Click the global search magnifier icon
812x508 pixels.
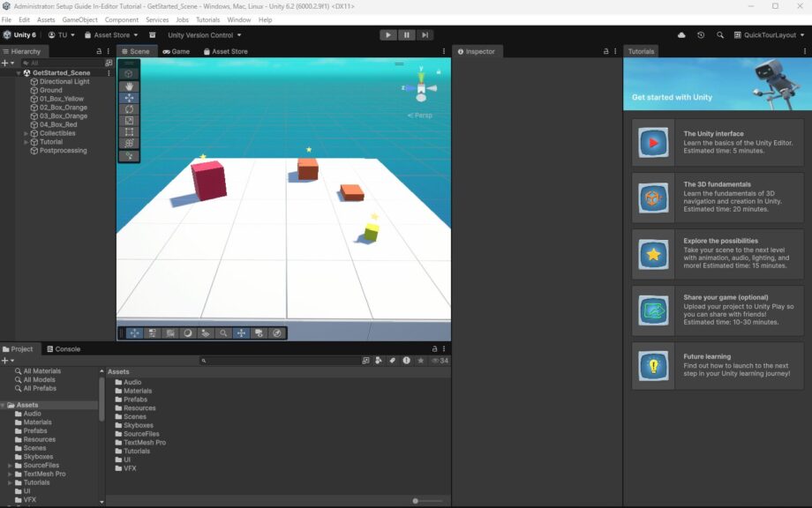[720, 35]
